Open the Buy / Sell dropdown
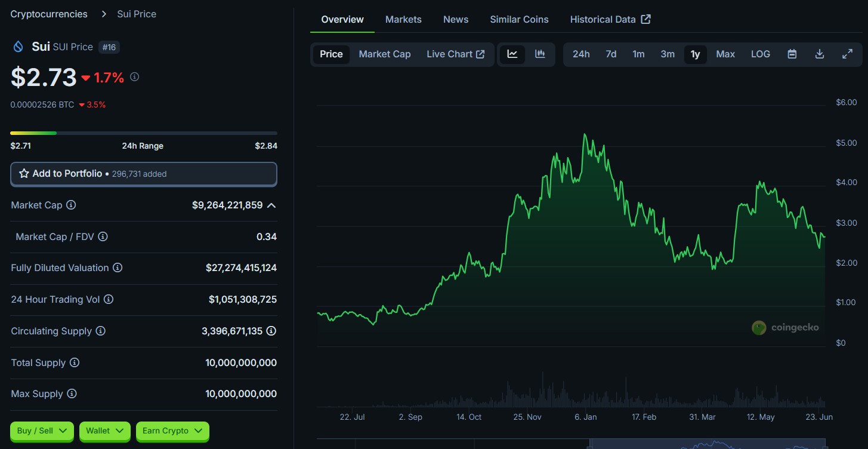Viewport: 868px width, 449px height. coord(42,430)
